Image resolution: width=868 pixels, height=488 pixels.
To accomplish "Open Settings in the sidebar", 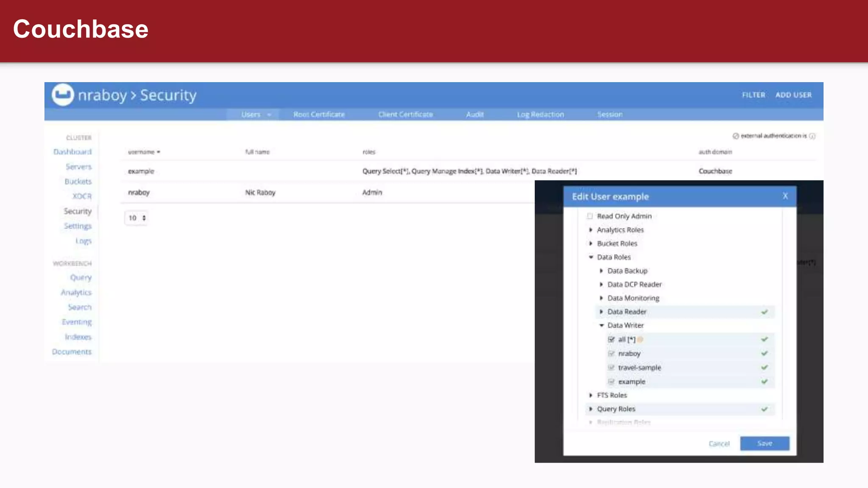I will pyautogui.click(x=78, y=226).
